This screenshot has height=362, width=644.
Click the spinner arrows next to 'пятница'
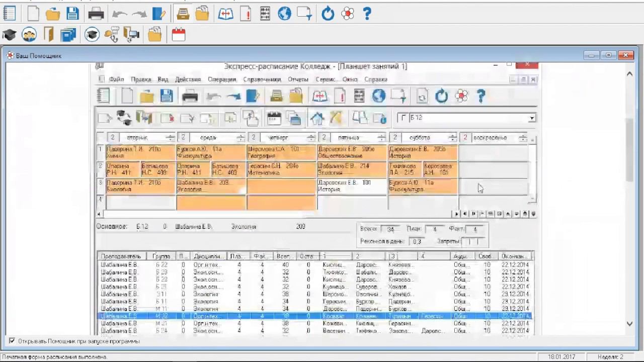382,138
